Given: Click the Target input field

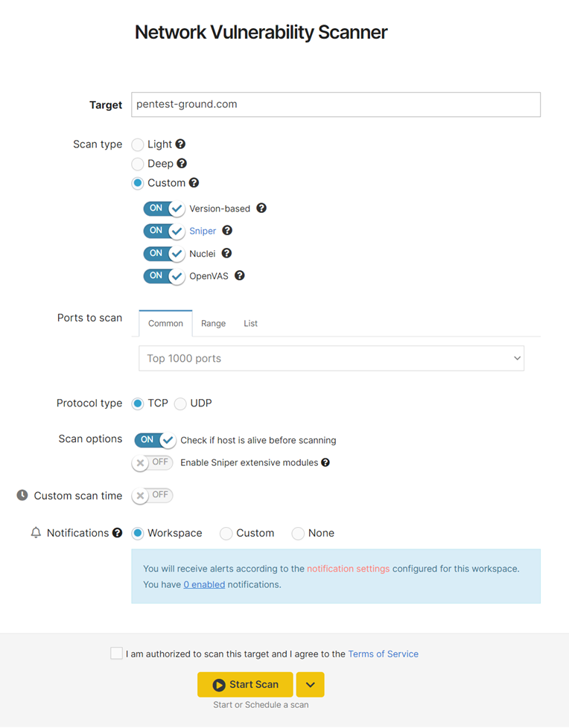Looking at the screenshot, I should pos(336,104).
